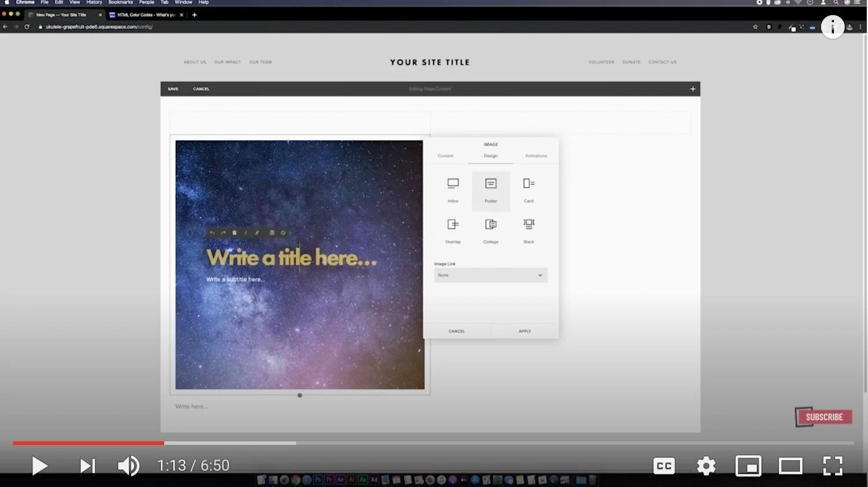This screenshot has height=487, width=868.
Task: Select the Overlap image layout
Action: pyautogui.click(x=452, y=229)
